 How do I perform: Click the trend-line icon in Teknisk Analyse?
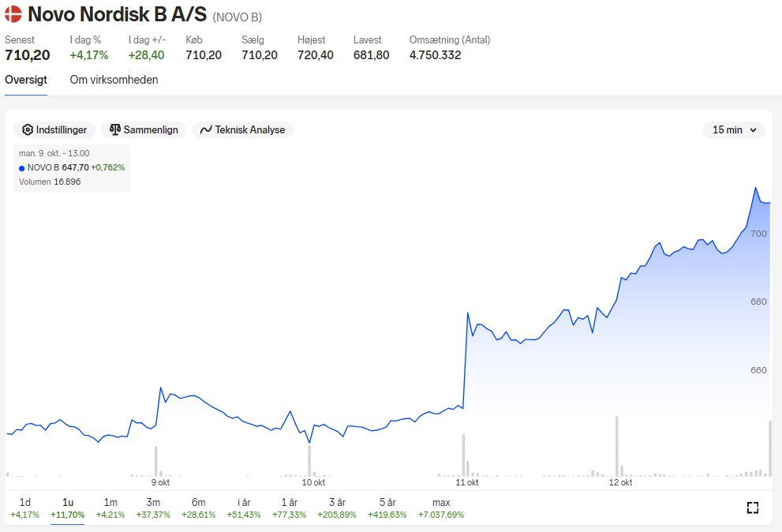click(x=206, y=129)
